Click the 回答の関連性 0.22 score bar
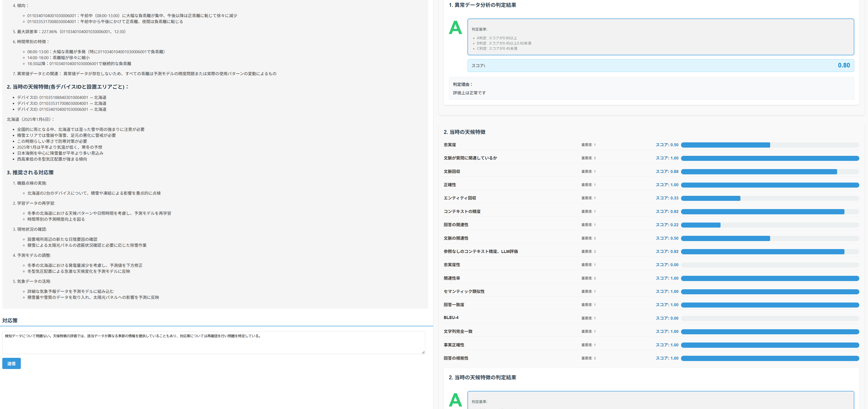This screenshot has width=868, height=409. coord(770,225)
